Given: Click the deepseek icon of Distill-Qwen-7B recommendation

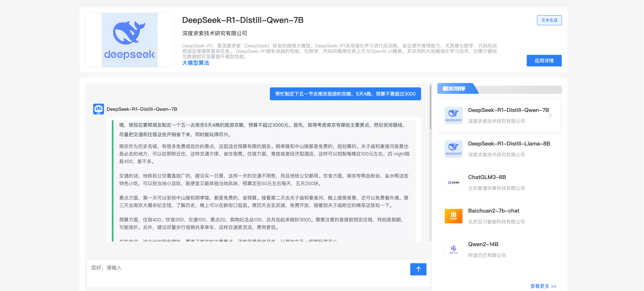Looking at the screenshot, I should [453, 116].
